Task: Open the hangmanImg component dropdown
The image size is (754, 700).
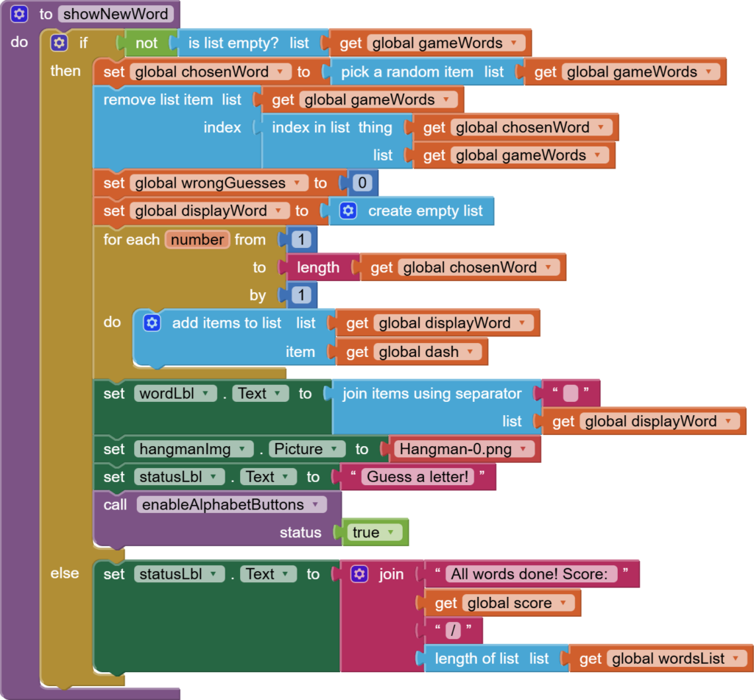Action: [240, 449]
